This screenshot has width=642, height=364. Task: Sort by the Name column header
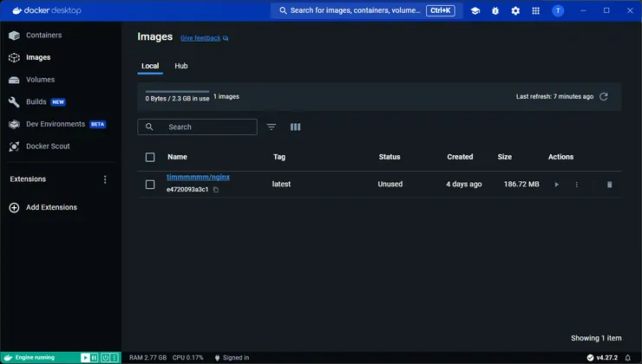[x=177, y=157]
